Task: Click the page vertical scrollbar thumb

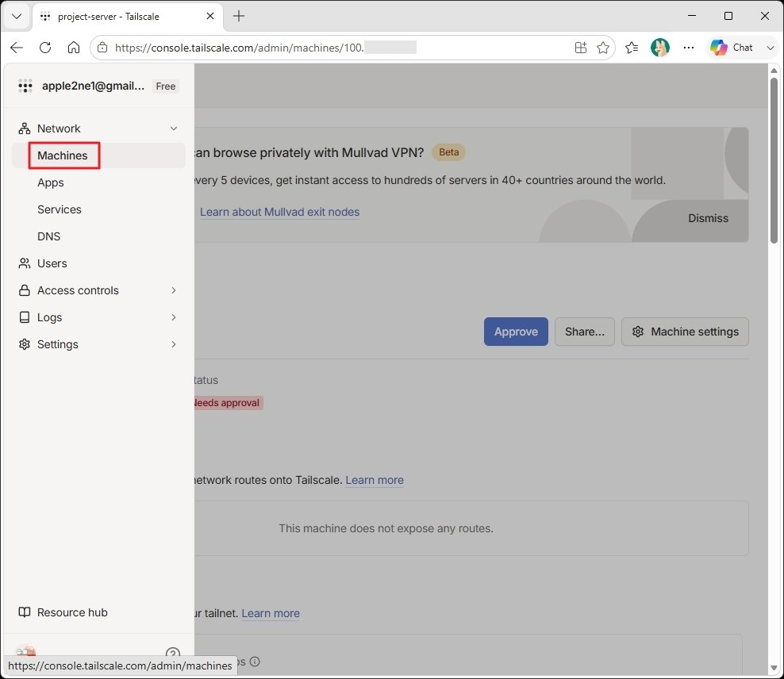Action: 774,160
